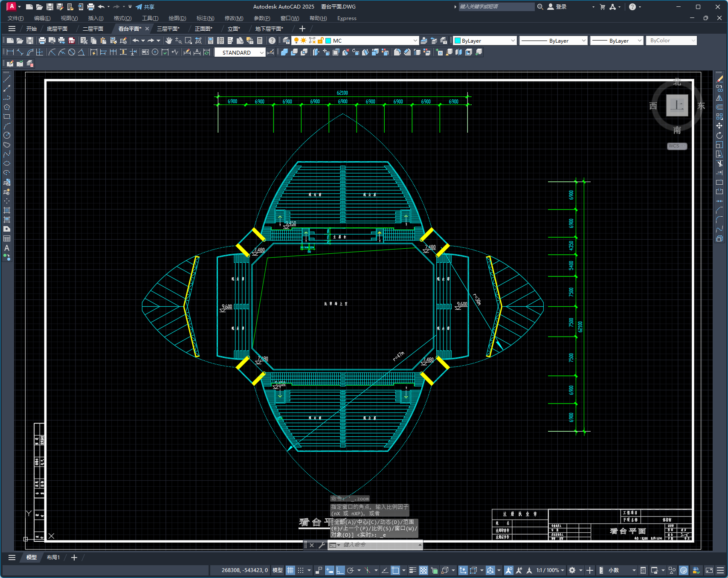Select the Multiline Text A tool
Screen dimensions: 728x578
coord(7,248)
